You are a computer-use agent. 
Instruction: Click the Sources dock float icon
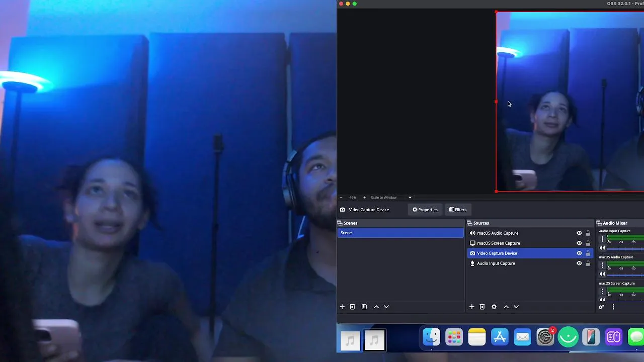tap(470, 223)
